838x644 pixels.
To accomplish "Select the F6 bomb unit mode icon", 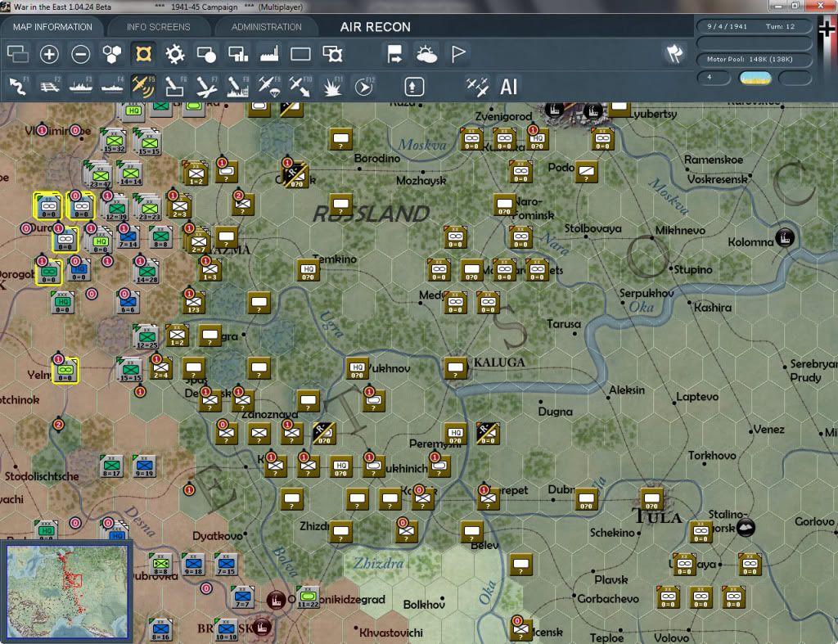I will coord(174,87).
